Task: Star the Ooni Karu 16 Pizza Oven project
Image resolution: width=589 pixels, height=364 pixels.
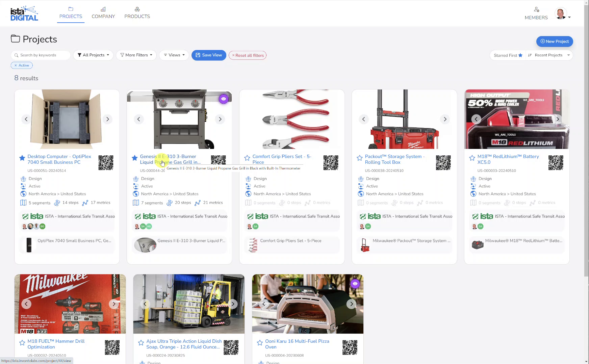Action: (260, 343)
